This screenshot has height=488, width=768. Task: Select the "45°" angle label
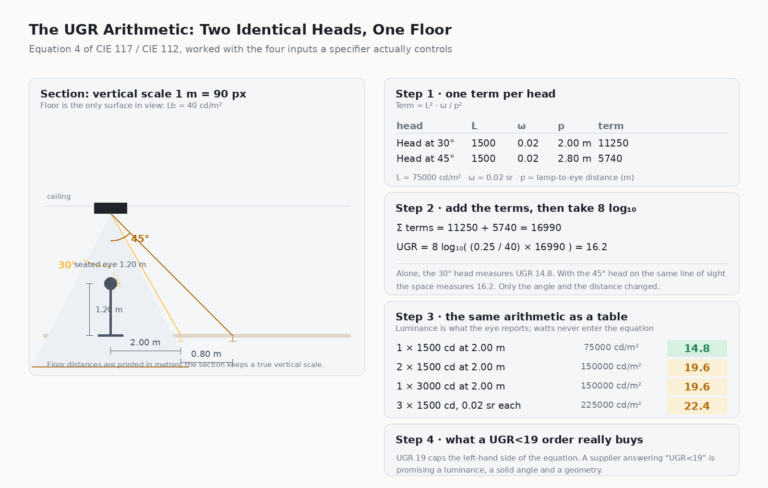click(140, 239)
